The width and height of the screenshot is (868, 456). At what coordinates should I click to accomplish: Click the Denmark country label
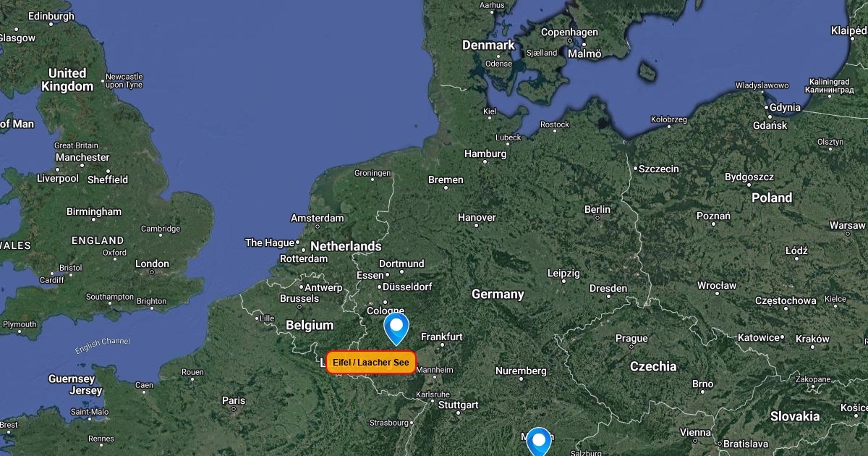(x=489, y=45)
